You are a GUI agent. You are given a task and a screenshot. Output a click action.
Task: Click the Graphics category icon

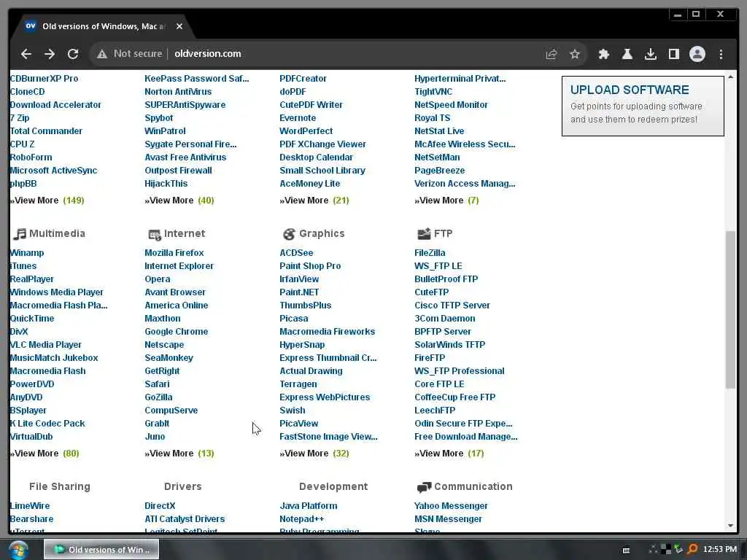[289, 234]
